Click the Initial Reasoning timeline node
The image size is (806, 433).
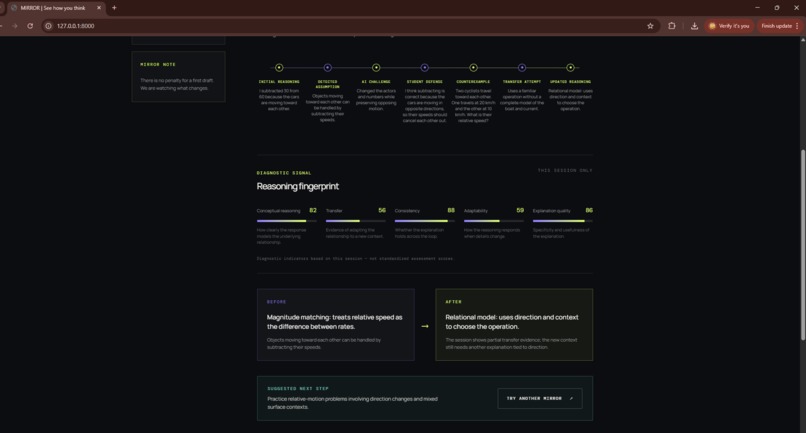(x=279, y=67)
